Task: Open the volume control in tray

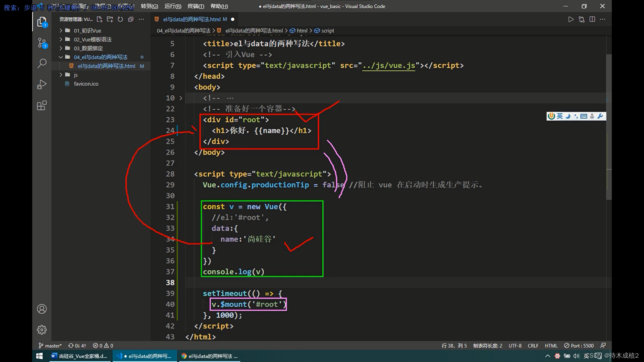Action: (x=576, y=356)
